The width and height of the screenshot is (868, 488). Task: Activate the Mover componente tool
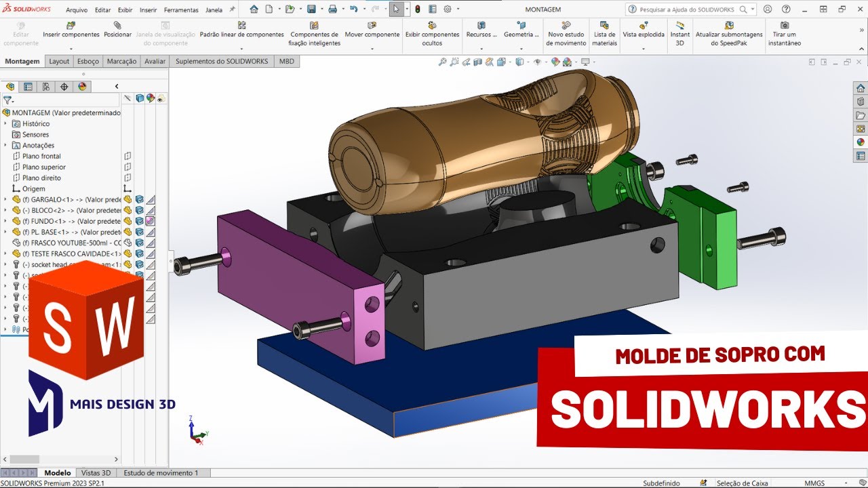pos(372,30)
